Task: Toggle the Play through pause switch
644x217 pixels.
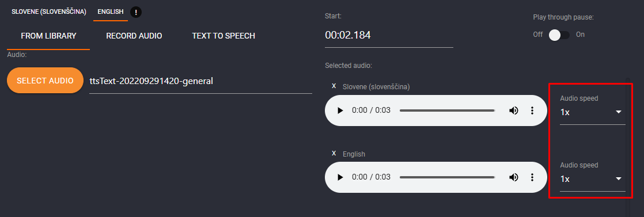Action: [559, 35]
